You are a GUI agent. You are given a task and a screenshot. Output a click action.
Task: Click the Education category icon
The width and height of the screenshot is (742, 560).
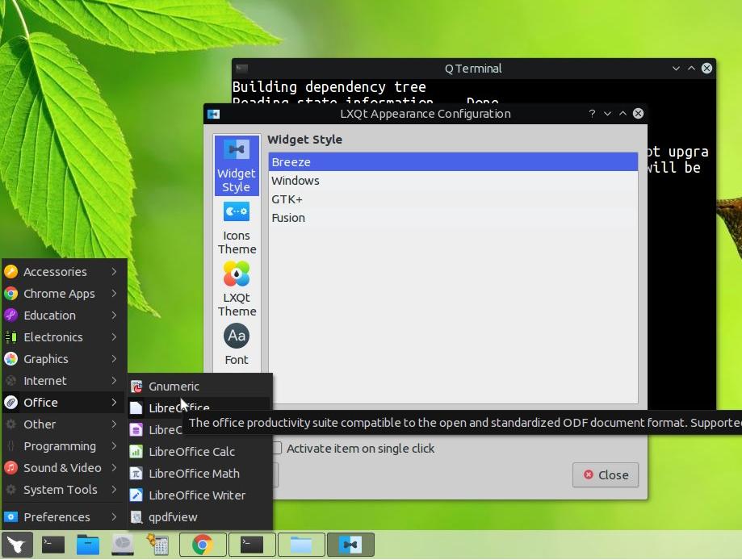10,315
